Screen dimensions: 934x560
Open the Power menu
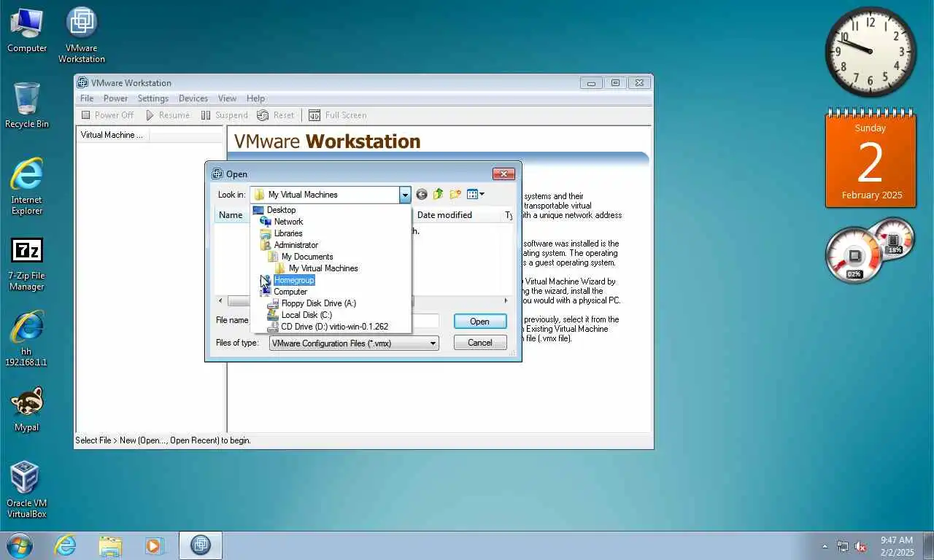pyautogui.click(x=115, y=98)
